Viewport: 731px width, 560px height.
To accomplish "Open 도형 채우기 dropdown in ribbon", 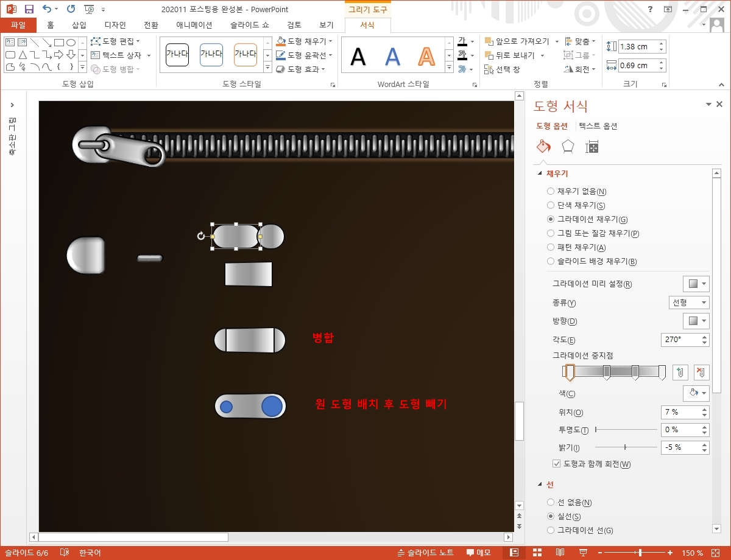I will point(305,41).
